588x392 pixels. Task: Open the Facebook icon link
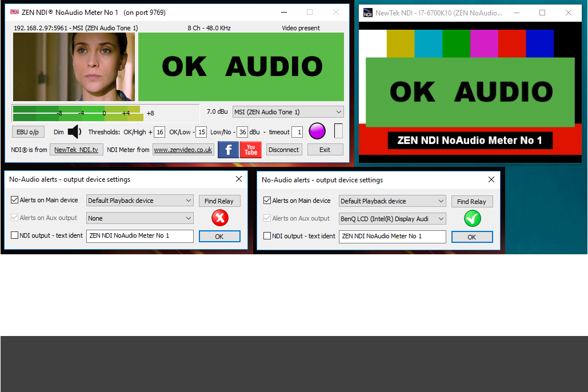tap(229, 150)
